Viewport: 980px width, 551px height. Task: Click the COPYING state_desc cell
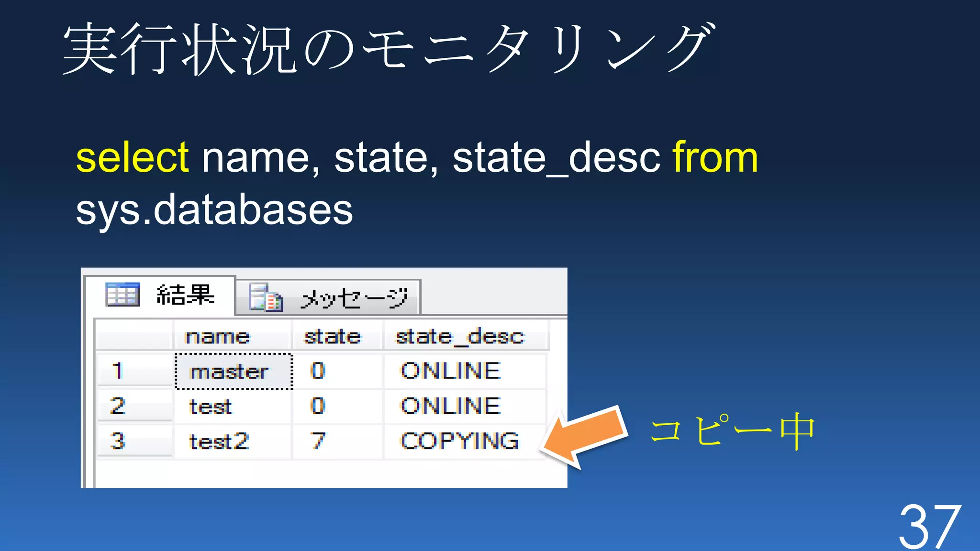[465, 441]
